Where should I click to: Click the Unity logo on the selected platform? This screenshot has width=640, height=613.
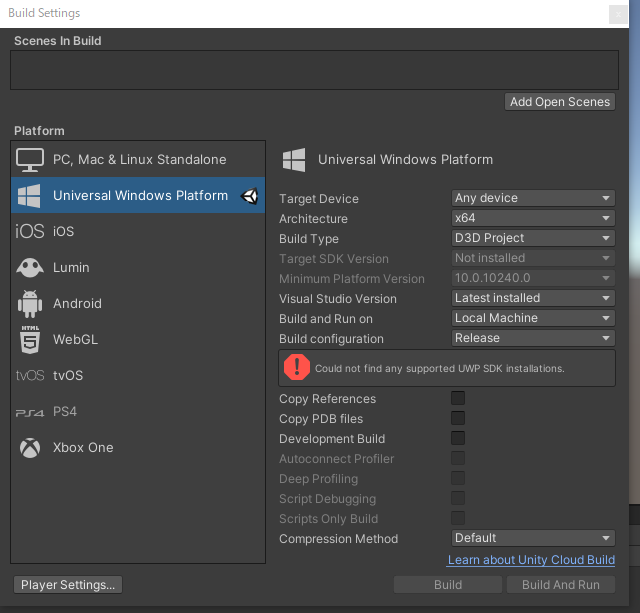(x=249, y=196)
